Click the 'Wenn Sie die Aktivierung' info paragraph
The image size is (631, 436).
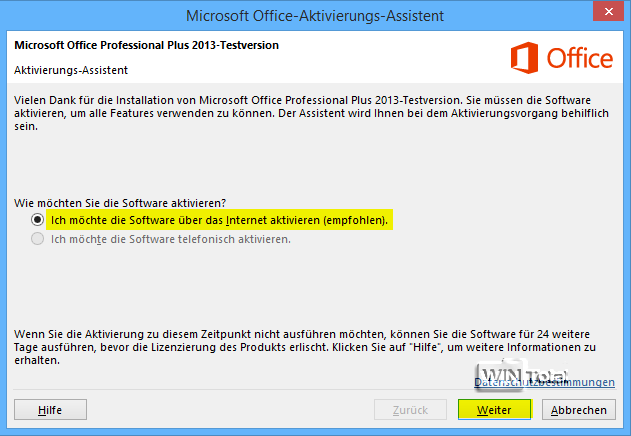(300, 346)
